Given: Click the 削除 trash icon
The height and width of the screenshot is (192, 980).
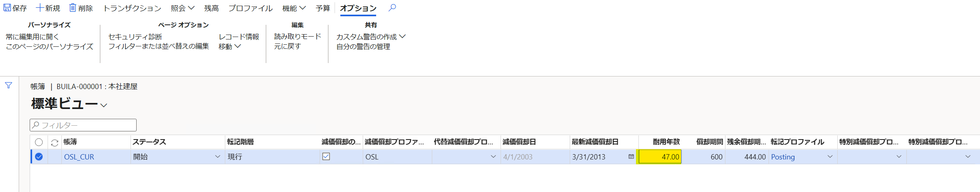Looking at the screenshot, I should [72, 8].
